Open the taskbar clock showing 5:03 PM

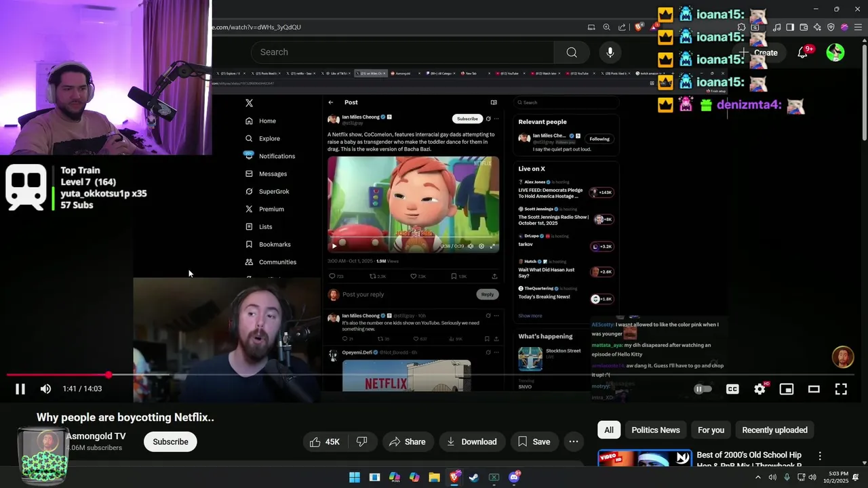[x=835, y=477]
